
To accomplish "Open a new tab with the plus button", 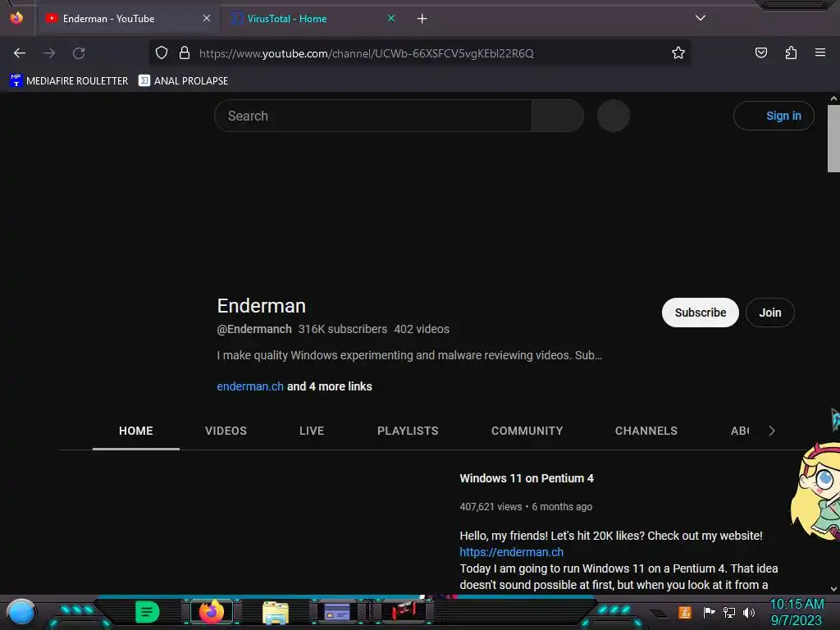I will (422, 19).
